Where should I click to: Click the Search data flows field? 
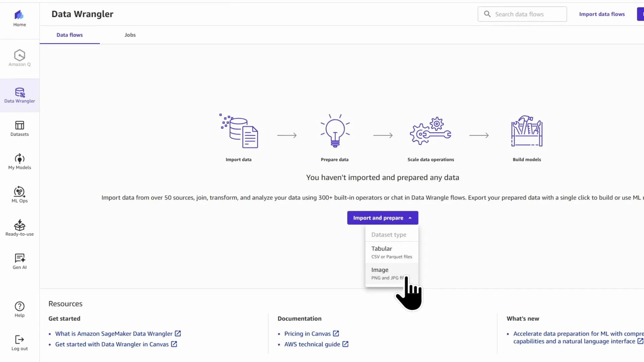pyautogui.click(x=522, y=14)
